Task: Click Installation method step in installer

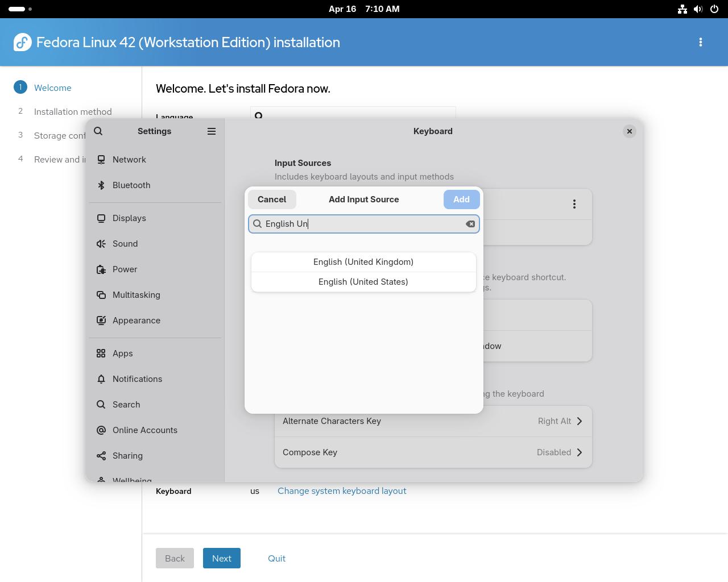Action: point(73,111)
